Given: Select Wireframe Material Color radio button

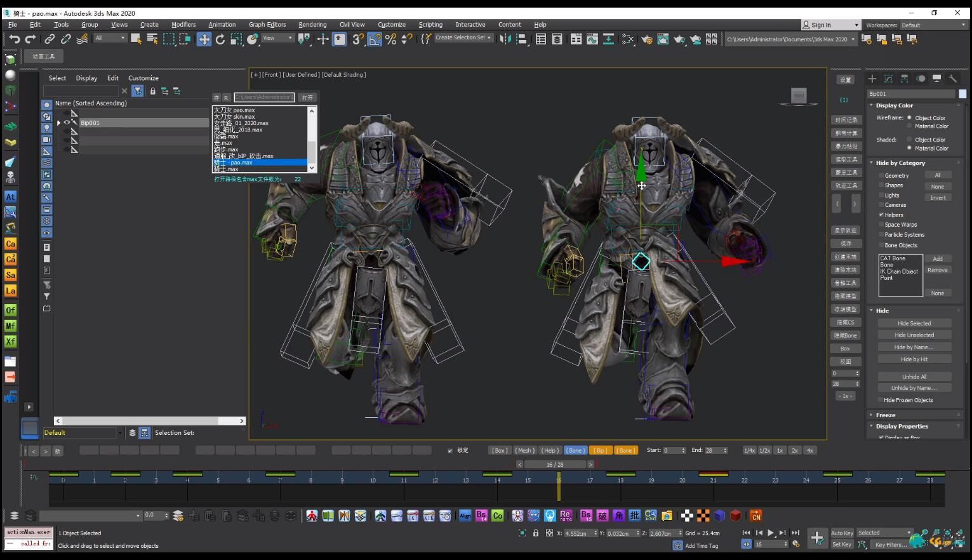Looking at the screenshot, I should coord(909,126).
